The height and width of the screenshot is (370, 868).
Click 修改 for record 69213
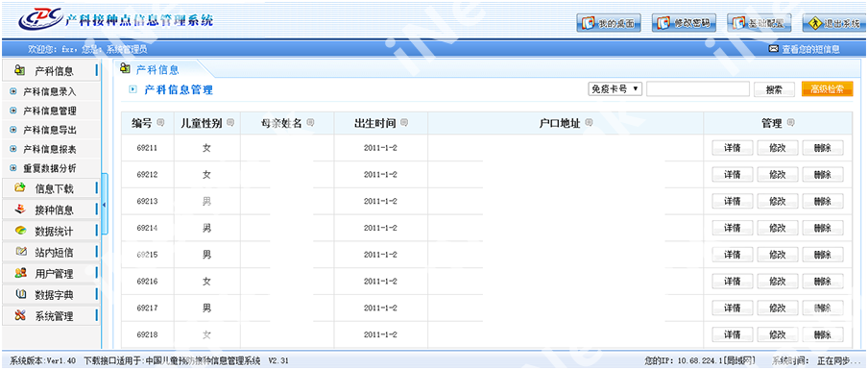click(x=777, y=201)
